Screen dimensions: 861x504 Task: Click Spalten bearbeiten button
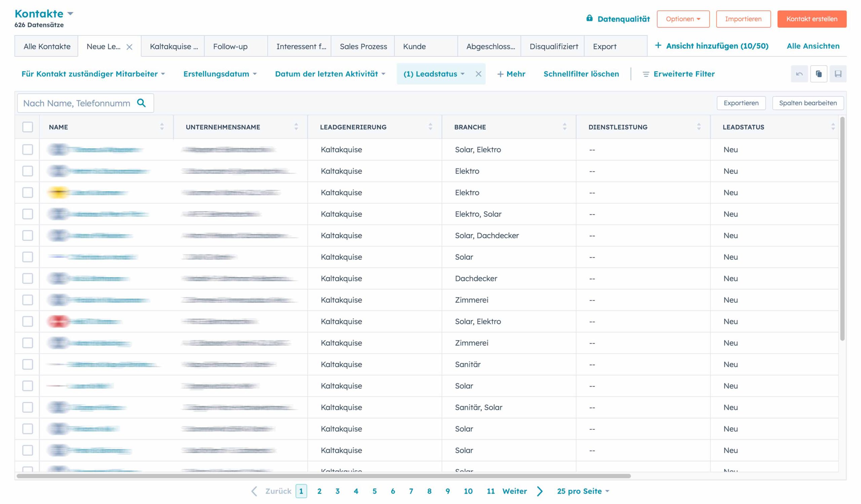coord(808,103)
